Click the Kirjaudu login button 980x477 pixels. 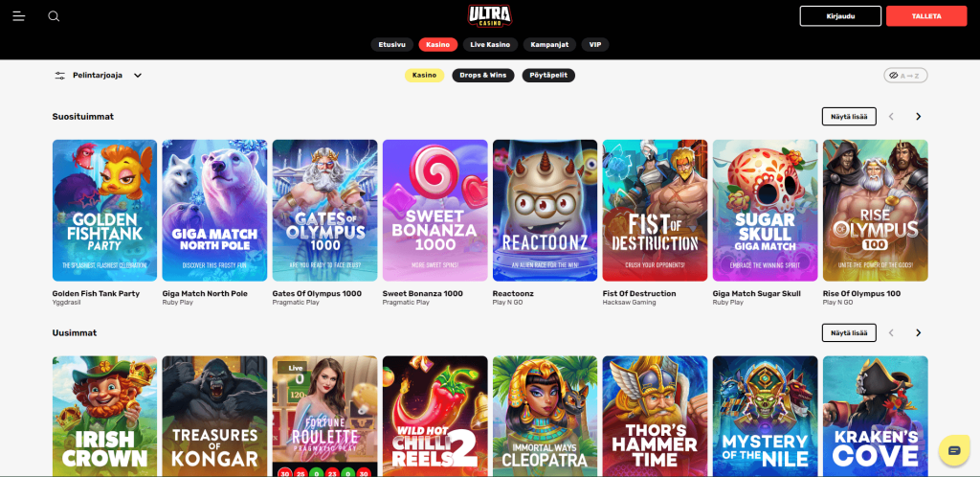click(x=840, y=16)
